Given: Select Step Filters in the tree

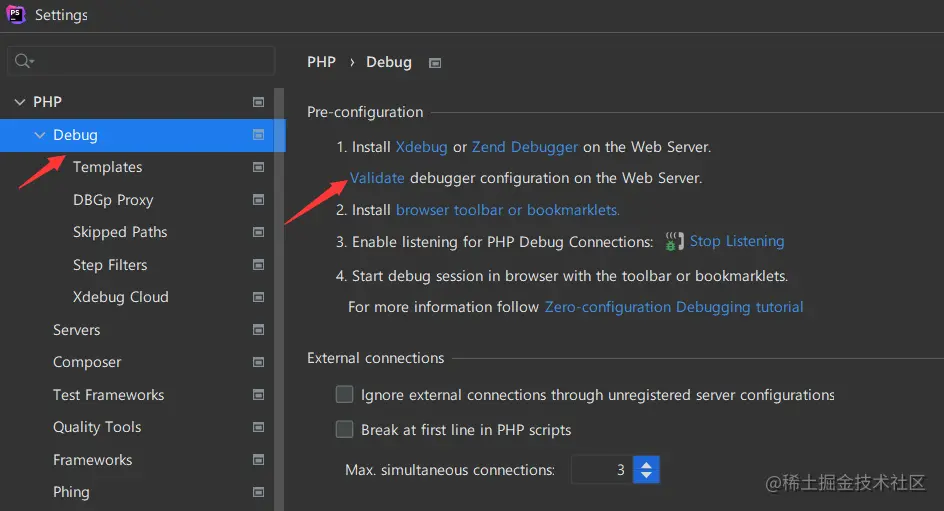Looking at the screenshot, I should pyautogui.click(x=110, y=265).
